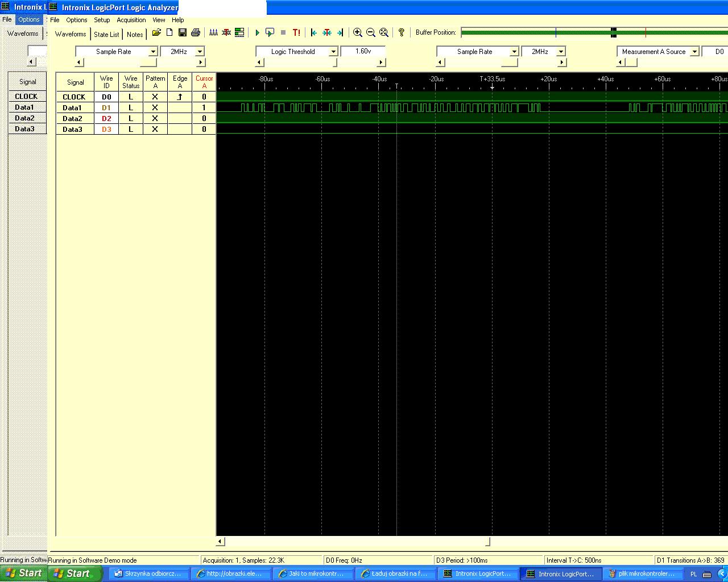Click the PL language indicator in the system tray

point(693,575)
